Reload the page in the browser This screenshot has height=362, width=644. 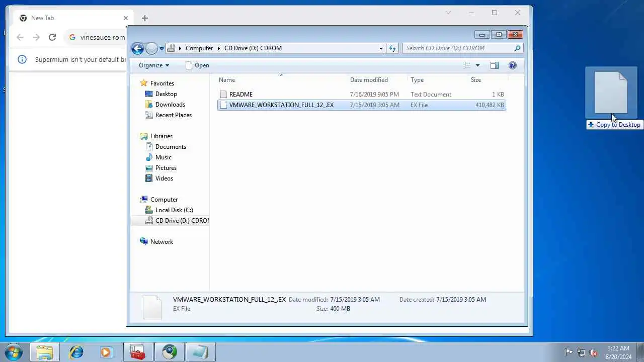52,37
